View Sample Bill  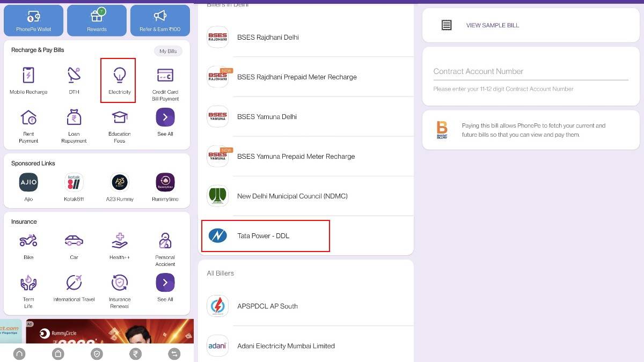point(492,25)
